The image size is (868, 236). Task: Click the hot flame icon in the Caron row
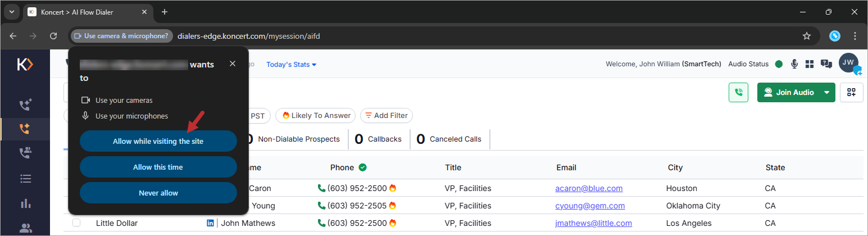click(x=393, y=188)
